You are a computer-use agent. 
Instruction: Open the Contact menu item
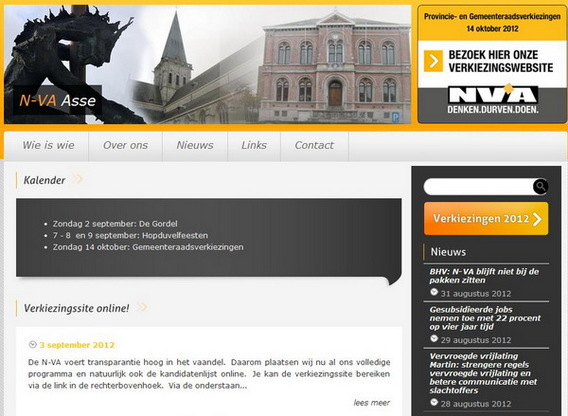click(x=314, y=145)
